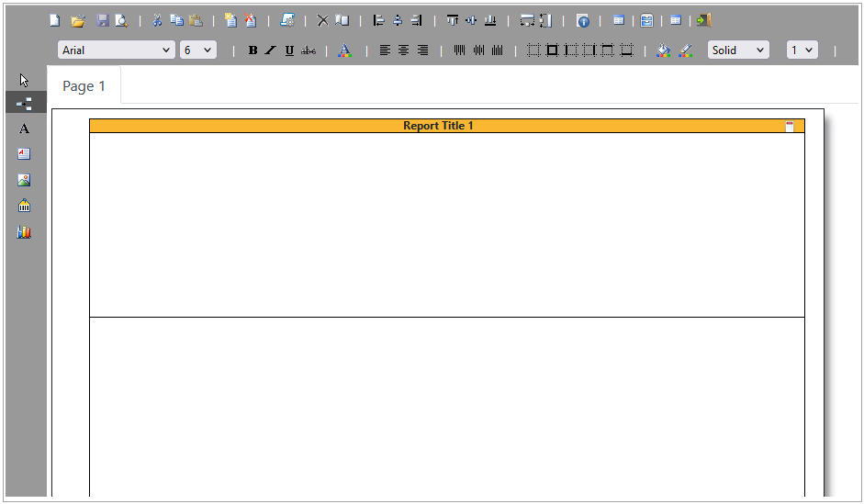Viewport: 864px width, 504px height.
Task: Apply all frame borders
Action: 552,50
